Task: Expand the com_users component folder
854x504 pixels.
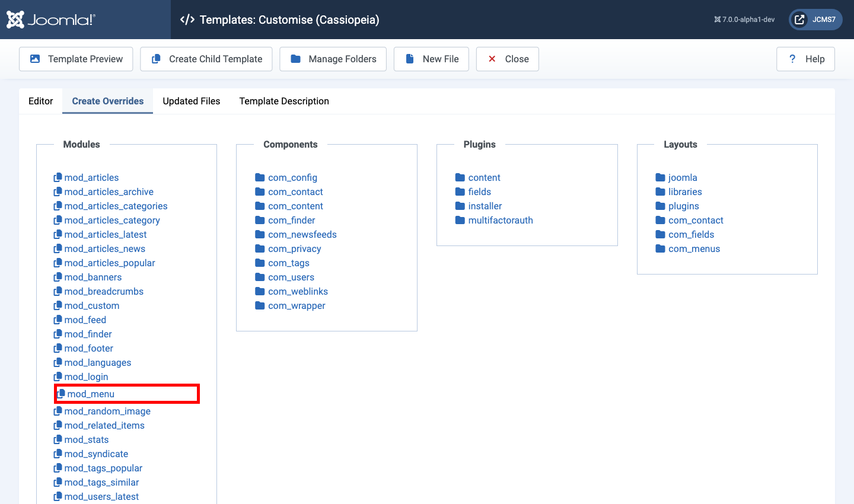Action: pyautogui.click(x=285, y=277)
